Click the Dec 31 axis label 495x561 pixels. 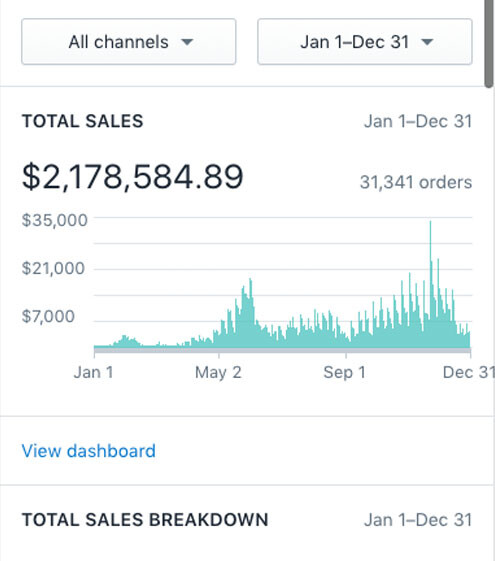[x=469, y=372]
